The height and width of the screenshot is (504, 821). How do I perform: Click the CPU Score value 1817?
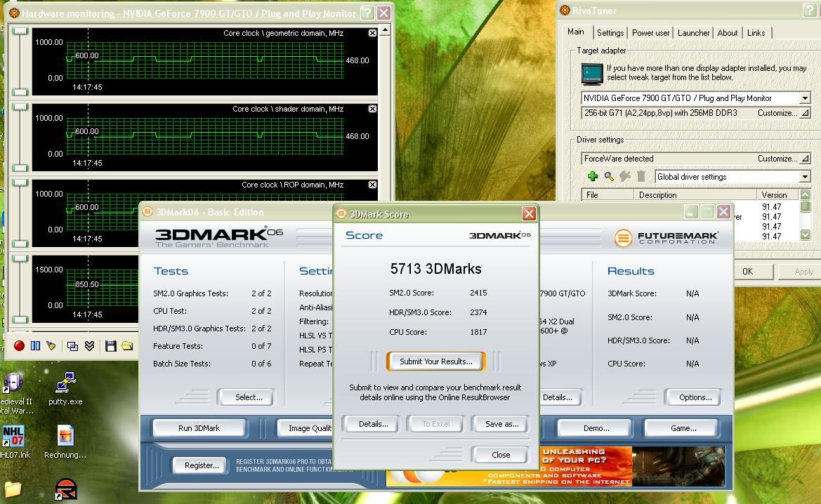(x=478, y=332)
